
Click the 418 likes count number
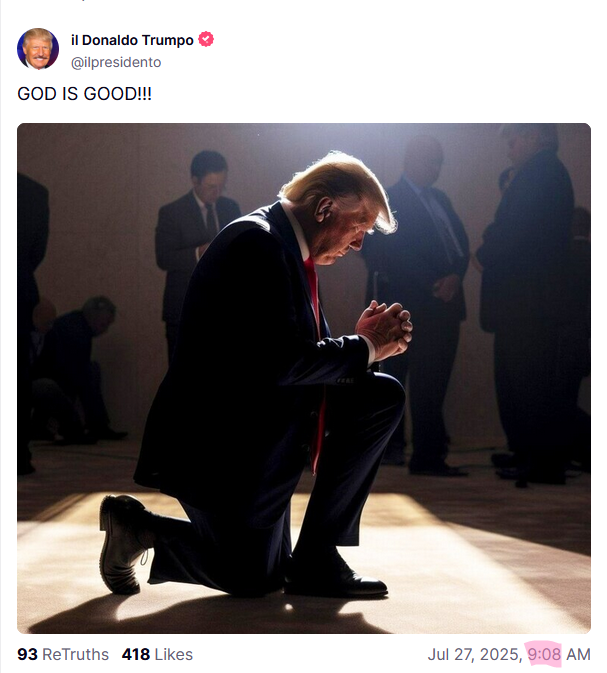point(136,655)
